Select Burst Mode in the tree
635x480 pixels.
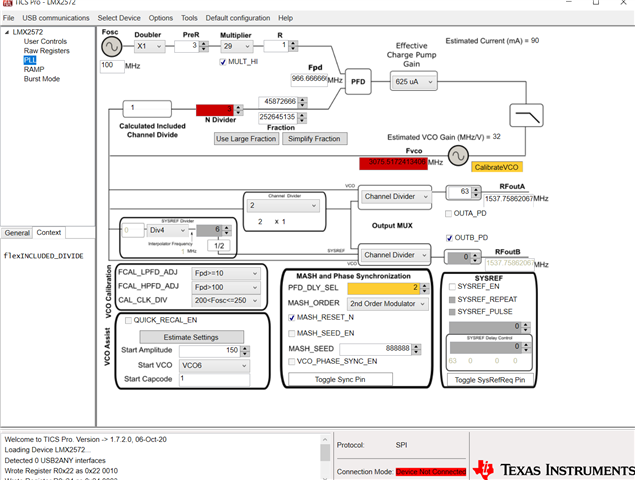pos(42,79)
